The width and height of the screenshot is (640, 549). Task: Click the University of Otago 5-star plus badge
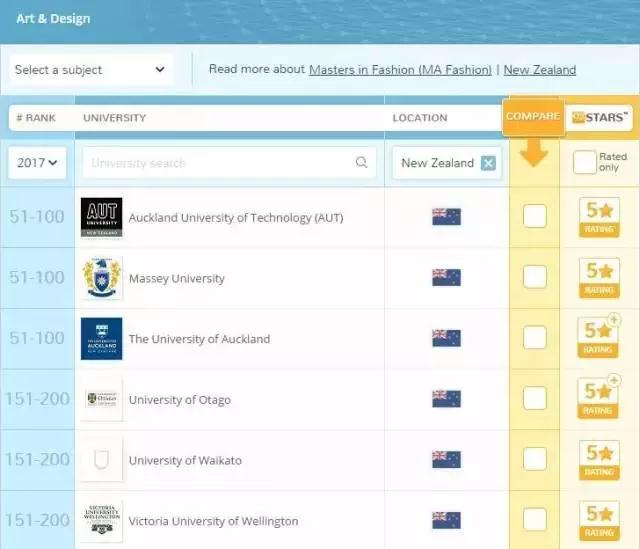click(598, 399)
